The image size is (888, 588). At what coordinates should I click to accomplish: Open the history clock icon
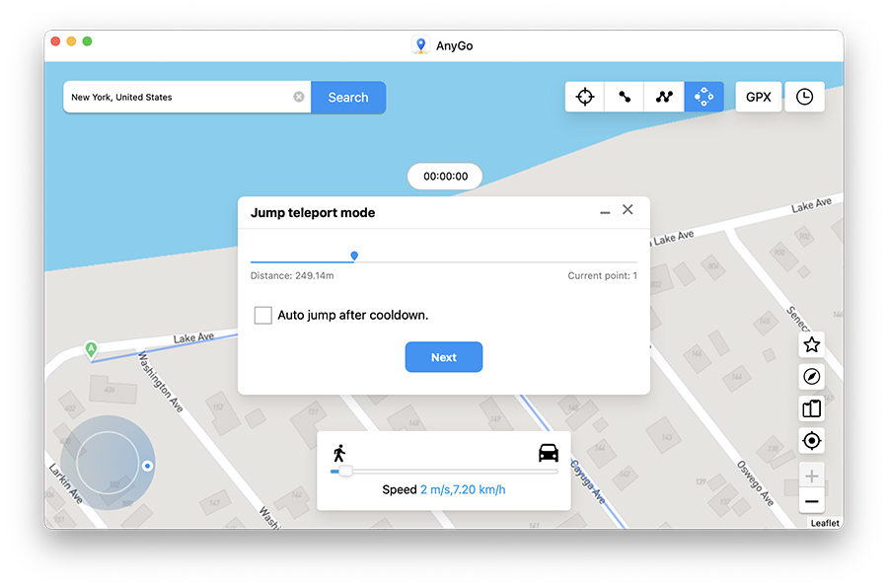click(x=804, y=97)
